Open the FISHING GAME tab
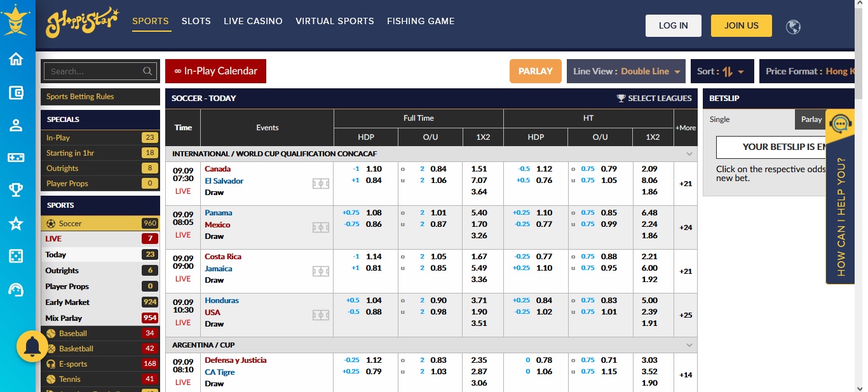The height and width of the screenshot is (392, 868). pos(421,21)
